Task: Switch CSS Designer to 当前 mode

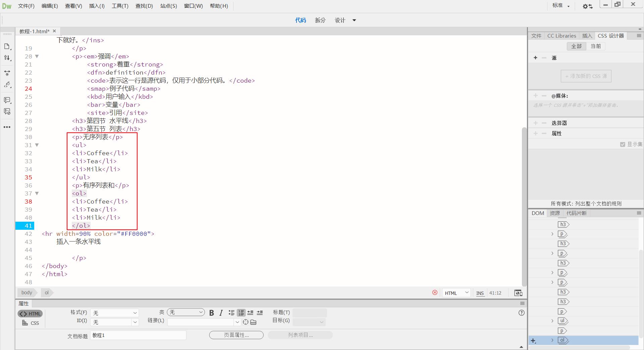Action: pyautogui.click(x=596, y=46)
